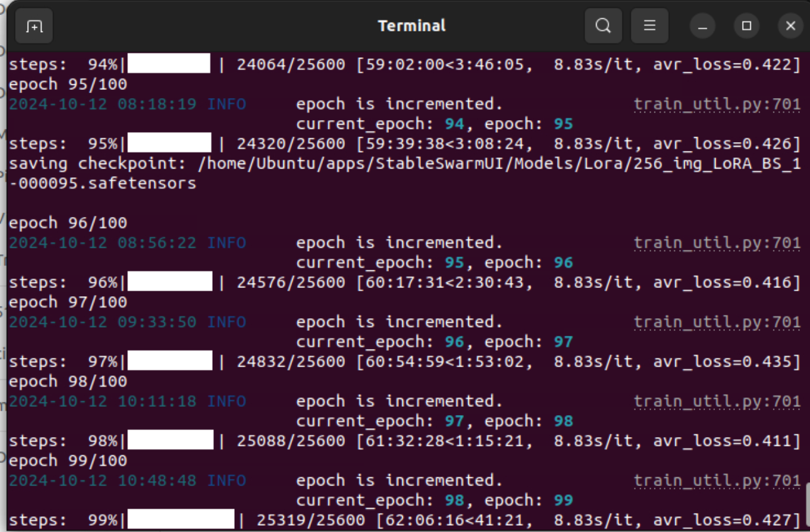This screenshot has height=532, width=810.
Task: Click the value "avr_loss=0.411"
Action: click(722, 441)
